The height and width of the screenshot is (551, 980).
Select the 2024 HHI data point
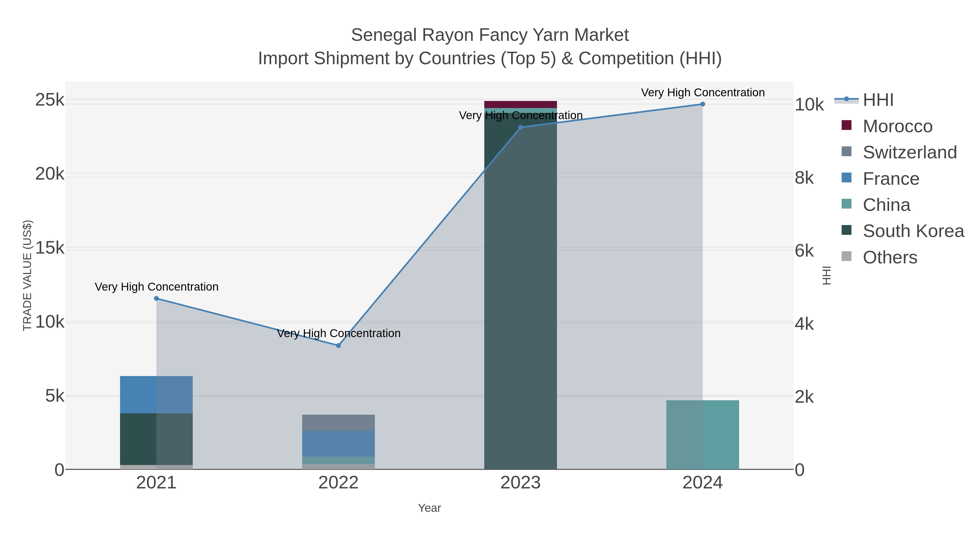[x=703, y=104]
